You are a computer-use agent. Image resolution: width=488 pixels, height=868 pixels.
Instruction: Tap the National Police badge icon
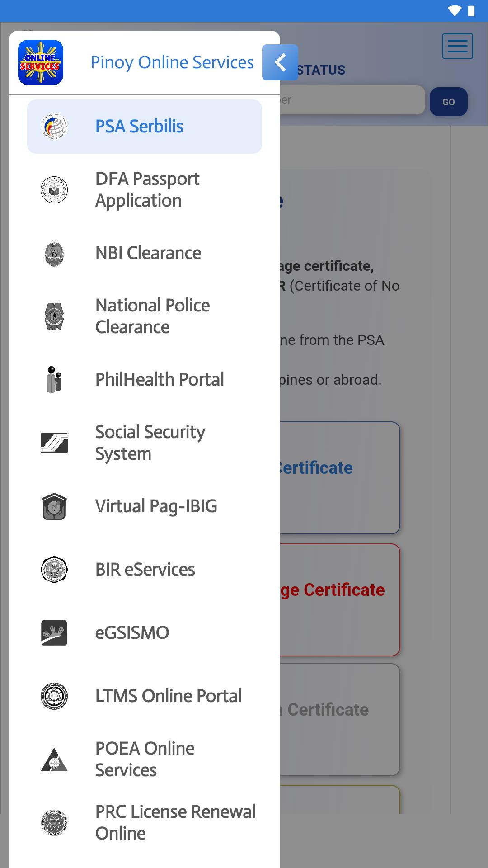click(x=54, y=316)
